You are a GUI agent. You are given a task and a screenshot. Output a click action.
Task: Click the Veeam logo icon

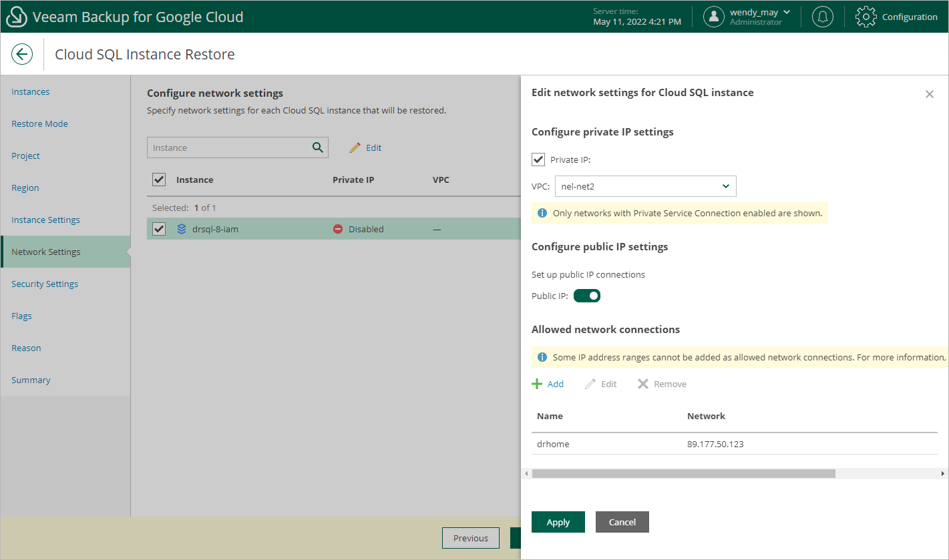tap(16, 17)
